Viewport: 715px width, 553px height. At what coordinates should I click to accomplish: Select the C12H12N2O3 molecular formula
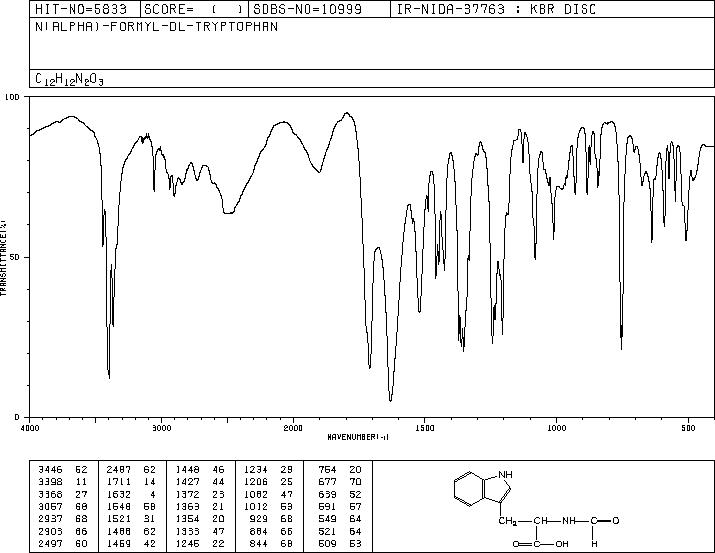point(69,79)
